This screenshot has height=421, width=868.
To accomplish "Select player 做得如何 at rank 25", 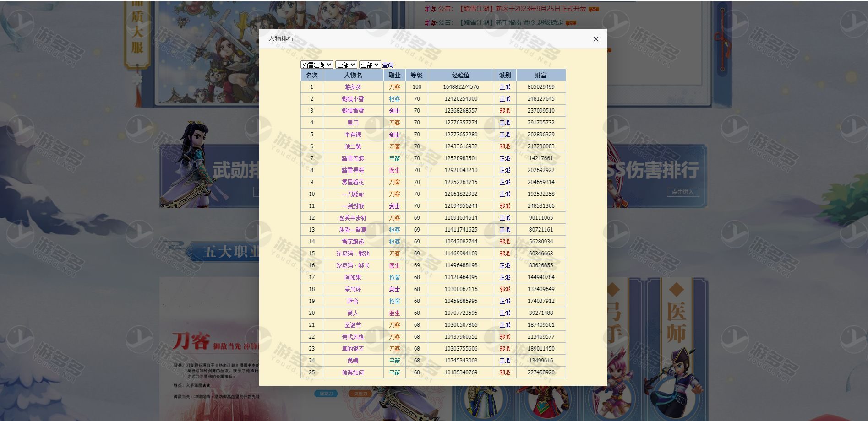I will pos(353,372).
